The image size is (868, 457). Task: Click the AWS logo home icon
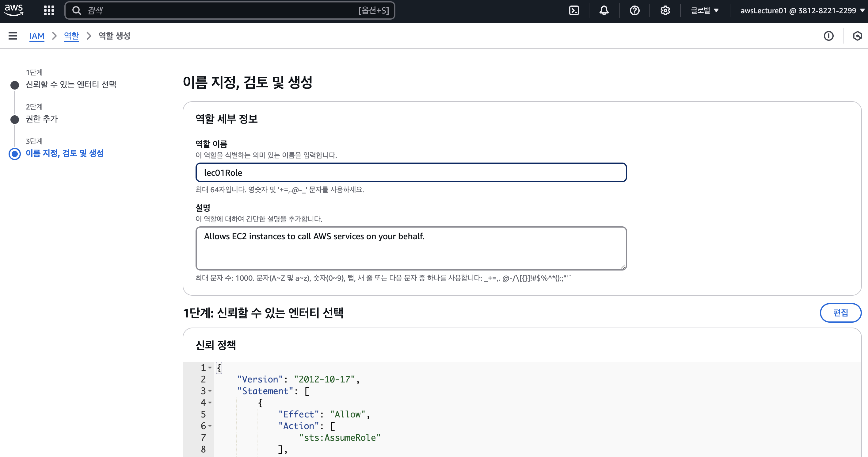[x=14, y=10]
